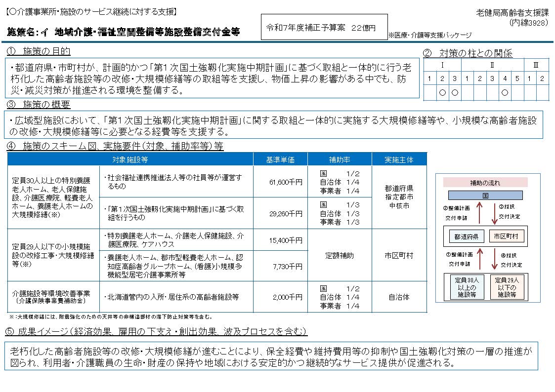Click the 定員30人以上の施設等 box

point(467,287)
